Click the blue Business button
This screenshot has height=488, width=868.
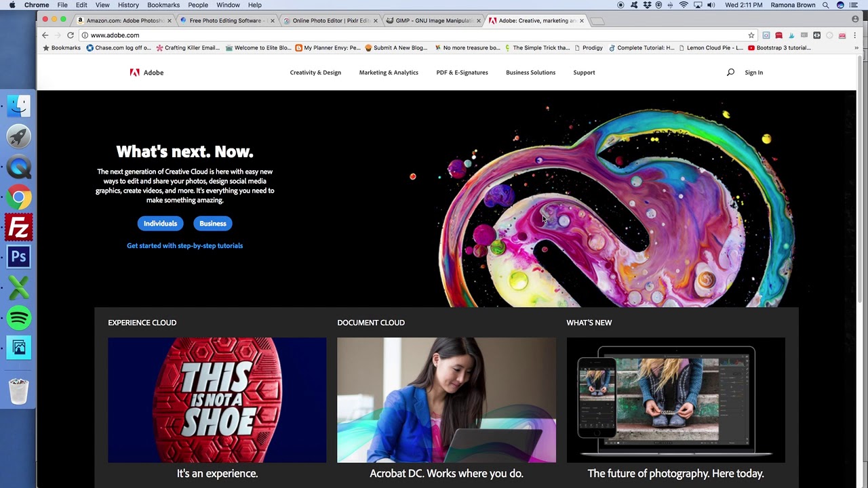click(x=213, y=224)
